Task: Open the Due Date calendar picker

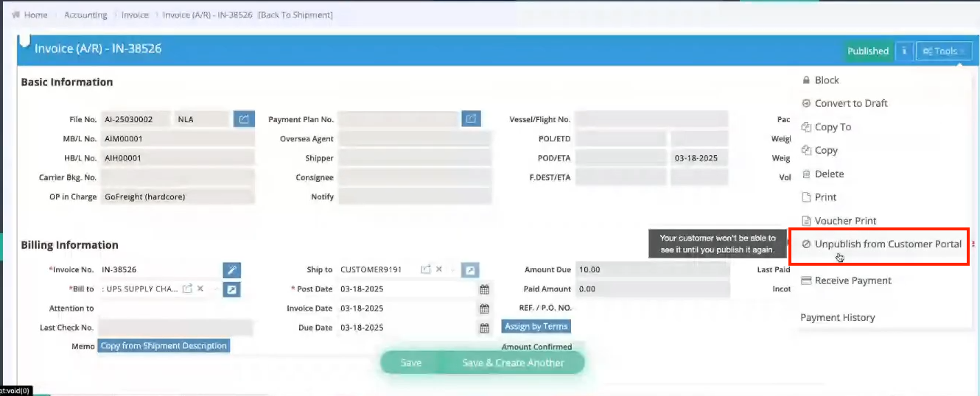Action: point(484,328)
